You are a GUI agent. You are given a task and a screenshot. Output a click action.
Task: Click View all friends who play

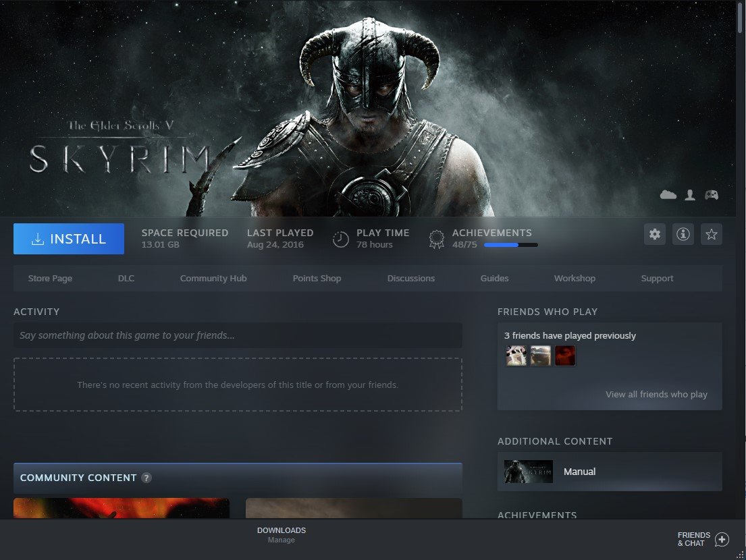coord(657,394)
